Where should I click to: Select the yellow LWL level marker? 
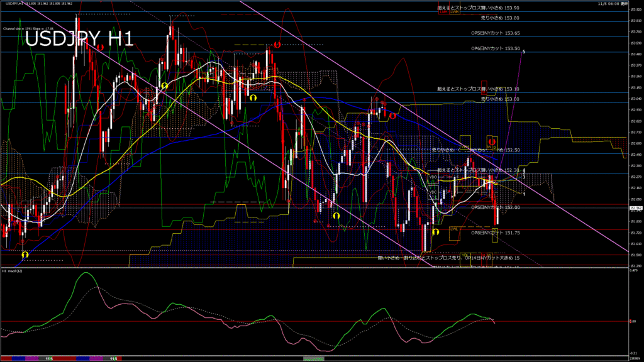click(x=454, y=229)
